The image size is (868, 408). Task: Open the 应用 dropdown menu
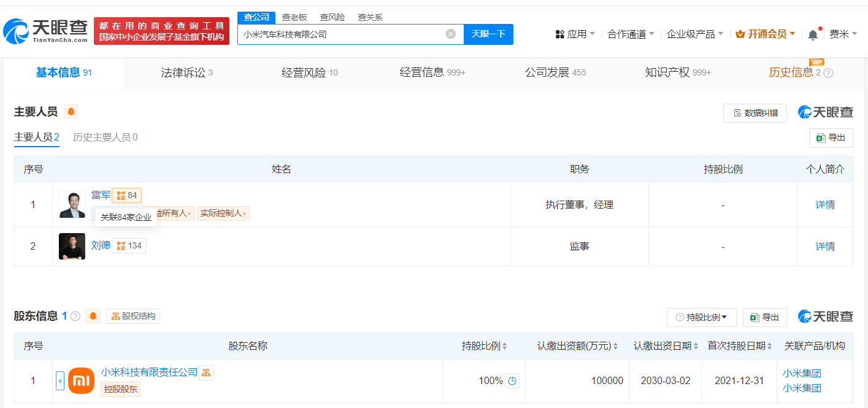pos(575,34)
